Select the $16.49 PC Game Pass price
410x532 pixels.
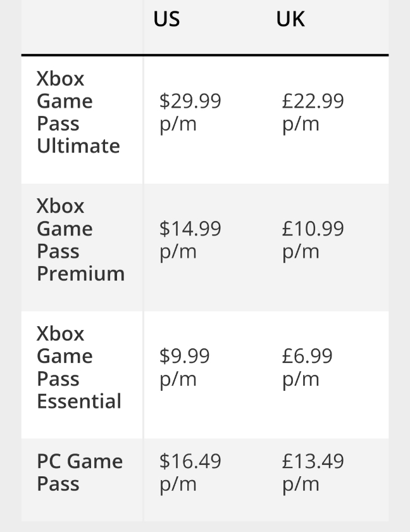(x=190, y=462)
